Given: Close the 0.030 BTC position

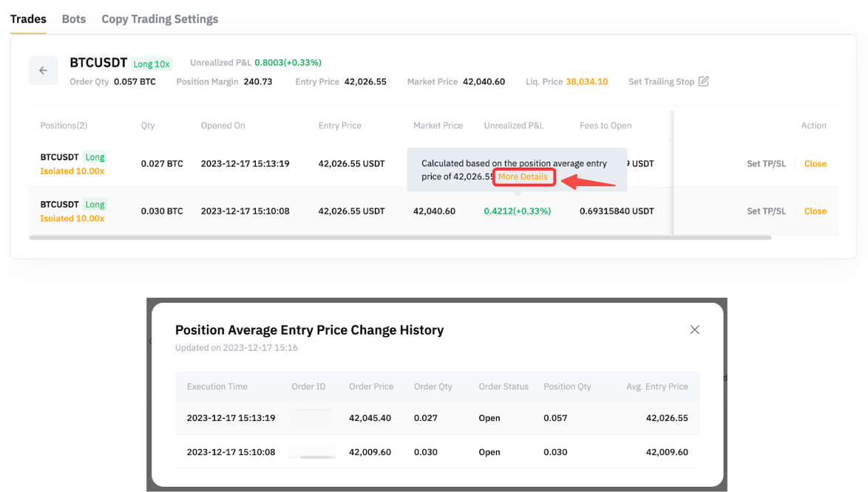Looking at the screenshot, I should point(815,211).
